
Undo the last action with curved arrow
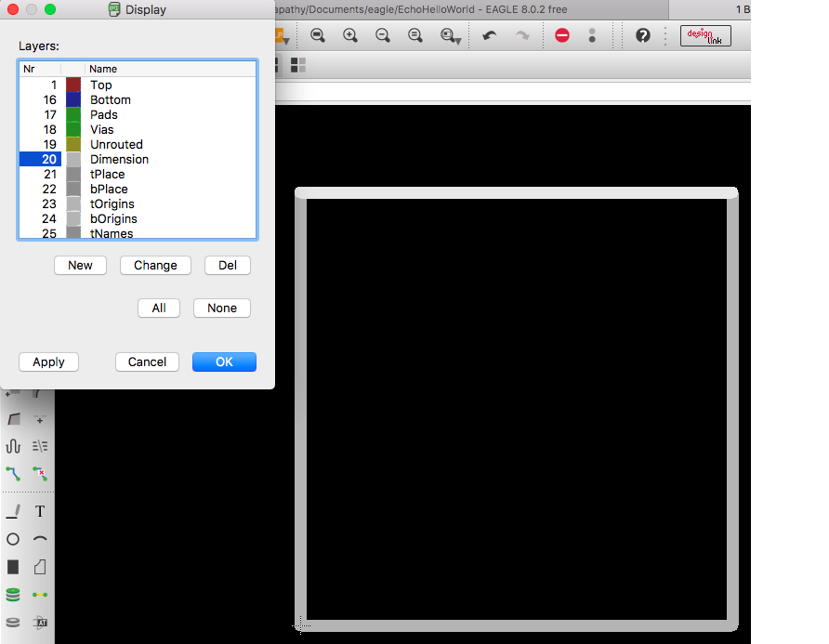(x=490, y=35)
